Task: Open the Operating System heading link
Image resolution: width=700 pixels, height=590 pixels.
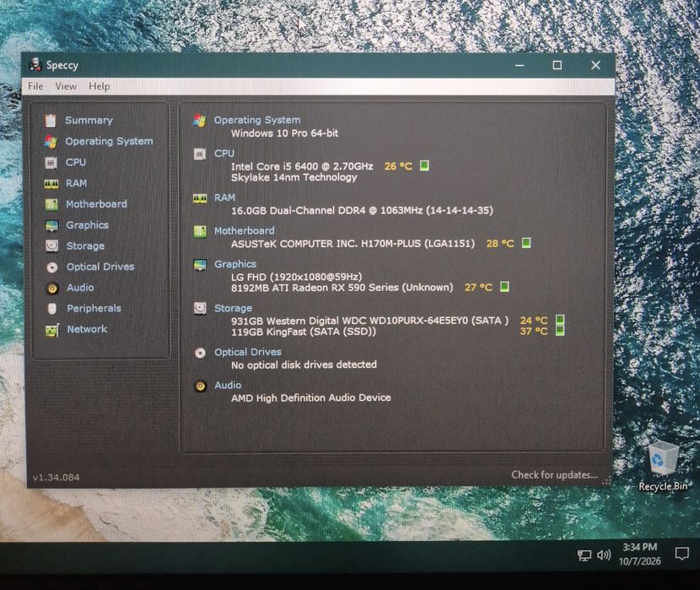Action: click(257, 120)
